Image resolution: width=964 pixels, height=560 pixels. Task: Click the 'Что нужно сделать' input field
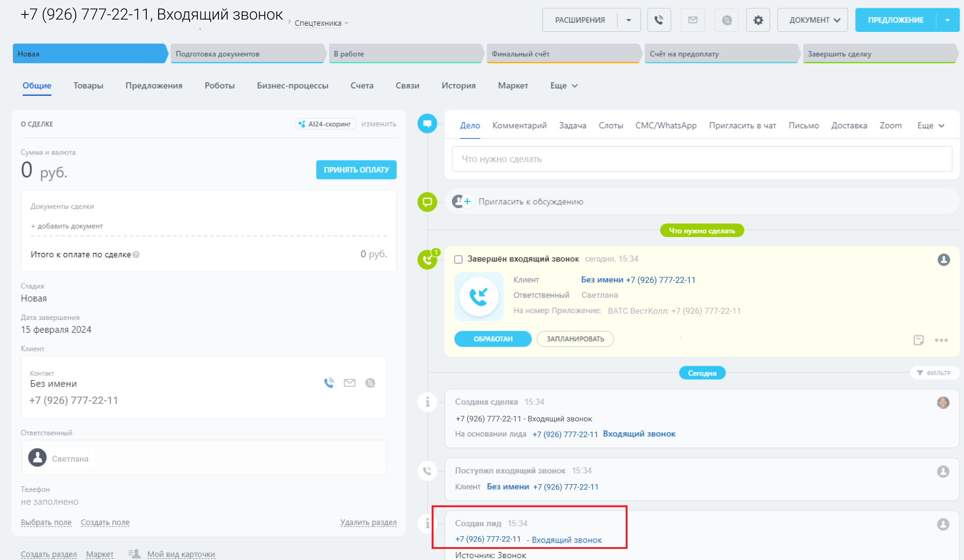[701, 159]
